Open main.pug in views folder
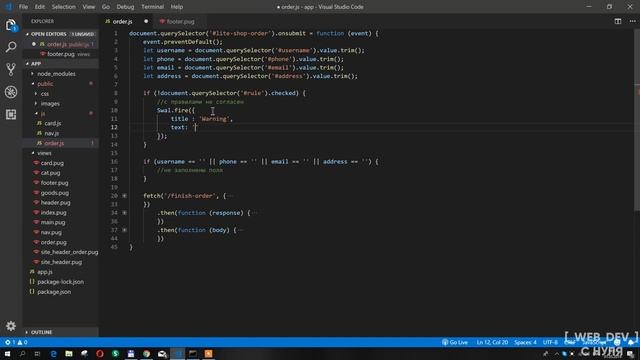 coord(53,222)
